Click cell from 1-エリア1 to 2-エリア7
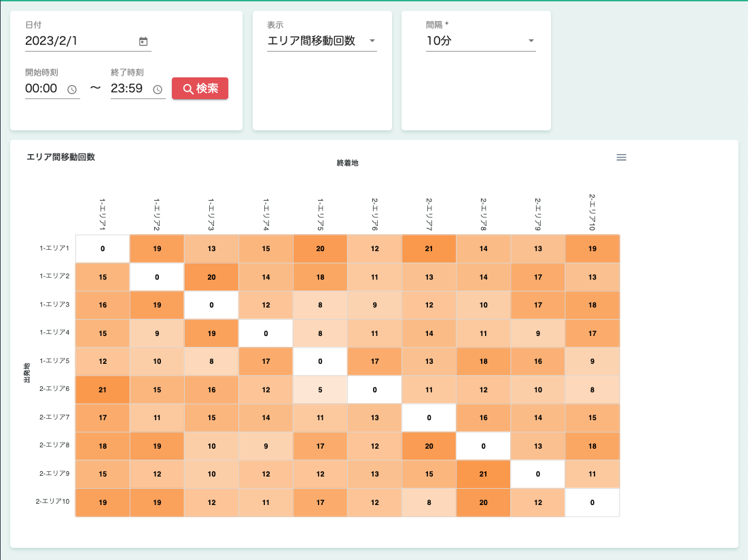 pos(429,248)
